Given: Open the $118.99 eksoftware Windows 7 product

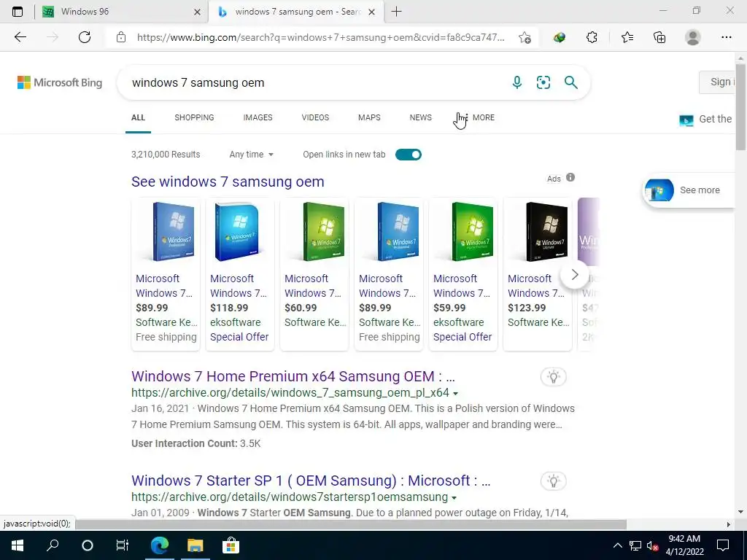Looking at the screenshot, I should (239, 274).
